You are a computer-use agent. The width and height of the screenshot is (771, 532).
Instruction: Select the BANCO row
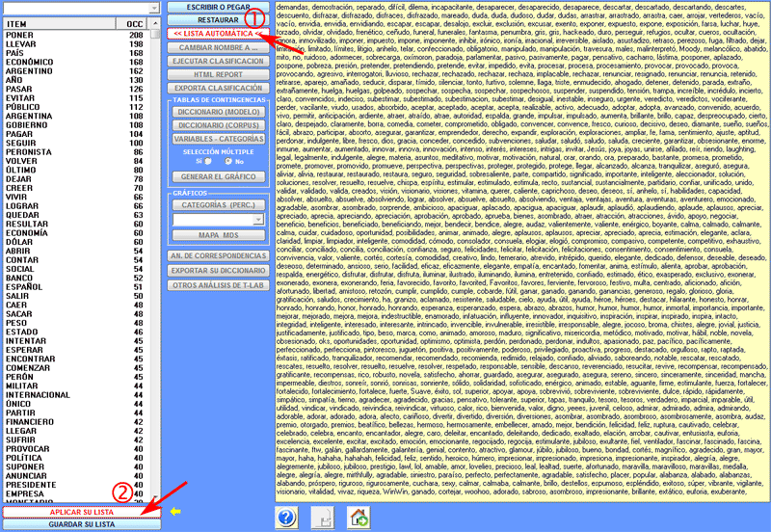76,278
